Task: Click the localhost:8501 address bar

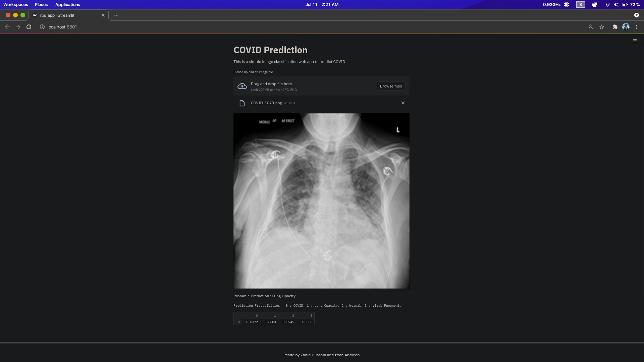Action: tap(62, 27)
